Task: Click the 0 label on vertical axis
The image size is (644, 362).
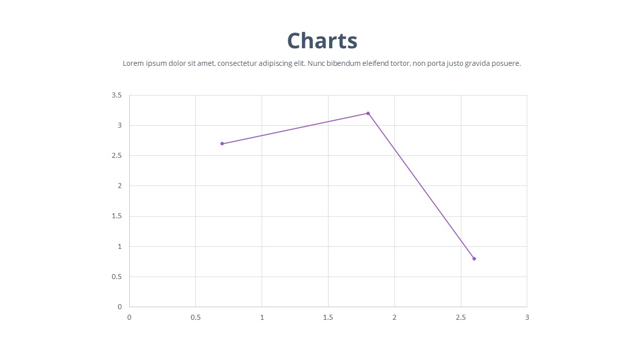Action: [x=120, y=307]
